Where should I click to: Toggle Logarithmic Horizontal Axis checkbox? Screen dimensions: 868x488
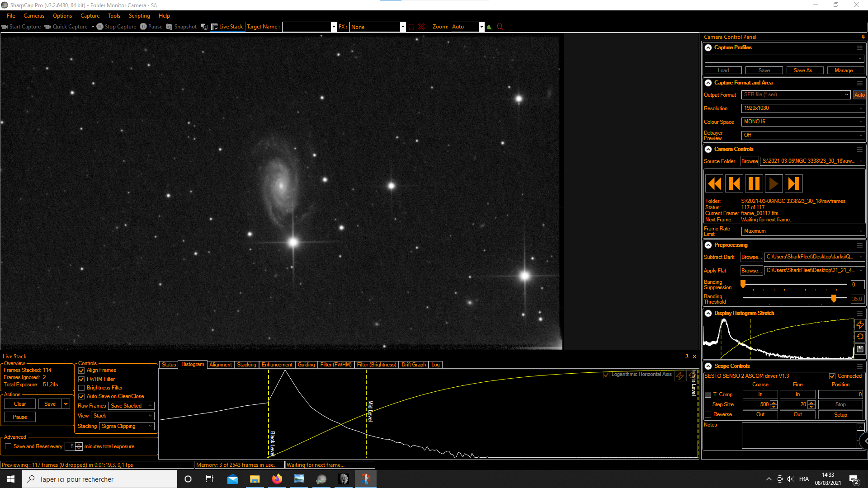pos(606,375)
